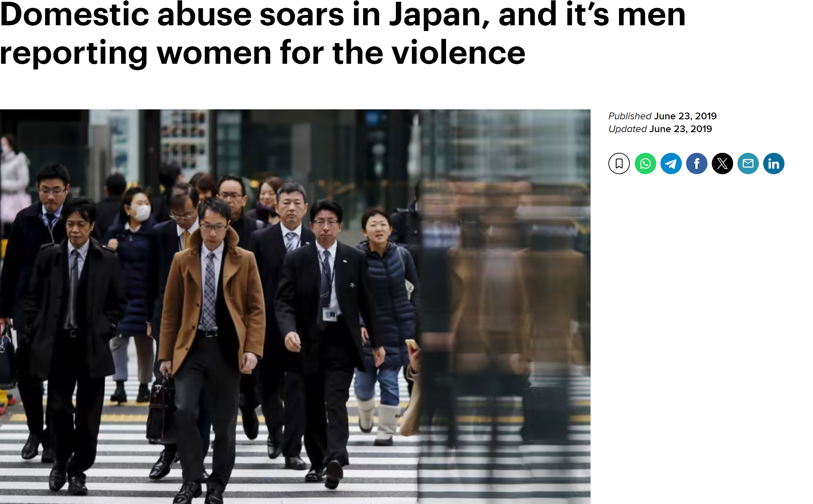Select the 'Updated June 23, 2019' date text

click(x=660, y=129)
